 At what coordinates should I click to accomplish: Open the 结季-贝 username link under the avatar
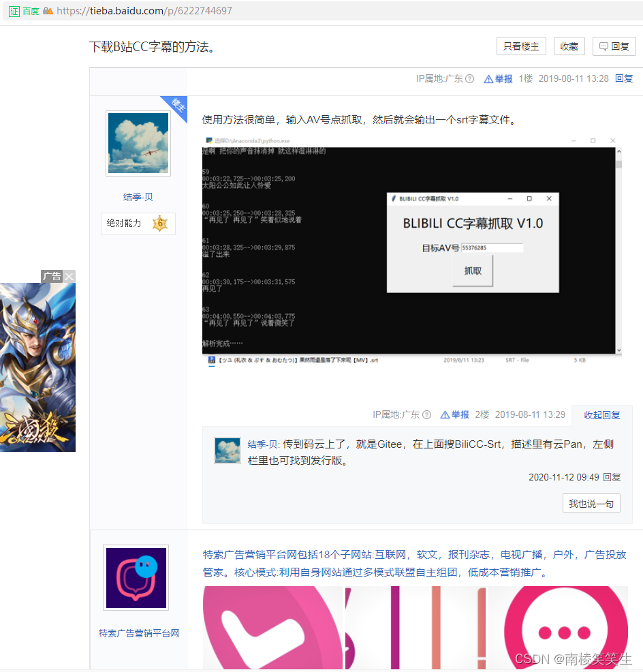pos(138,197)
